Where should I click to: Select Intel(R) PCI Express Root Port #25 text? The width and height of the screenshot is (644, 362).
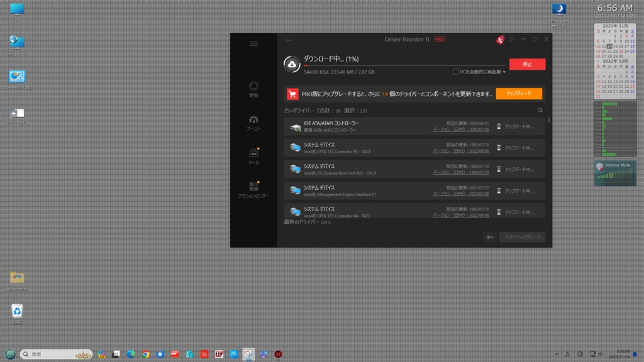coord(340,173)
